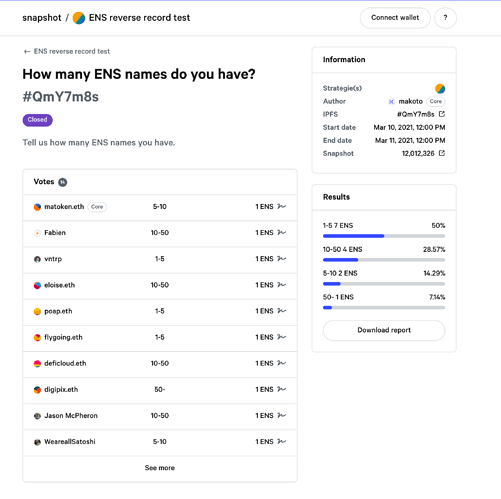Open signature icon for digipix.eth vote
This screenshot has width=501, height=499.
(282, 389)
